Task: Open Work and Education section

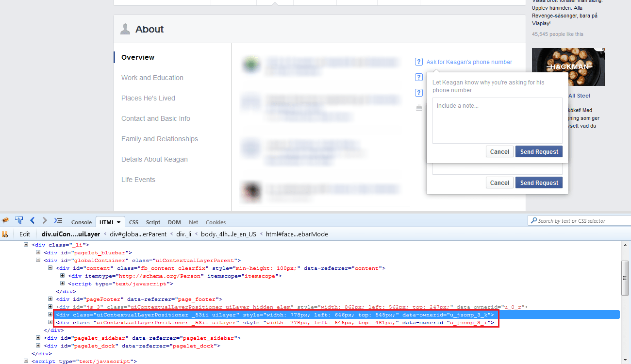Action: [152, 78]
